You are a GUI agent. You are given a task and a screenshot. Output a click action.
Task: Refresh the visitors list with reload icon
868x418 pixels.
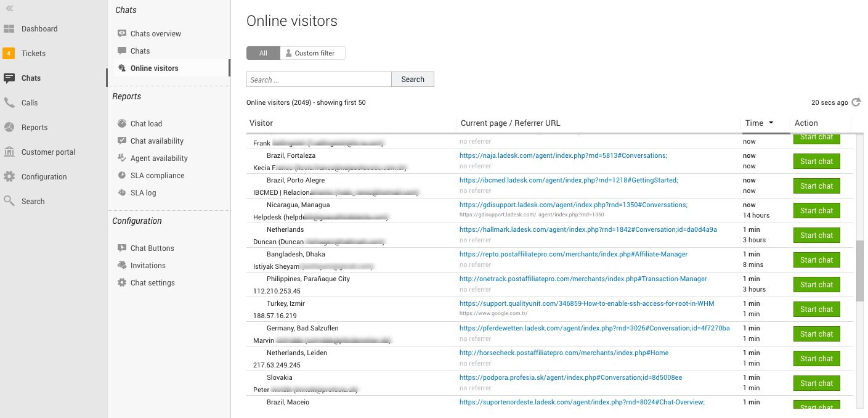tap(856, 102)
